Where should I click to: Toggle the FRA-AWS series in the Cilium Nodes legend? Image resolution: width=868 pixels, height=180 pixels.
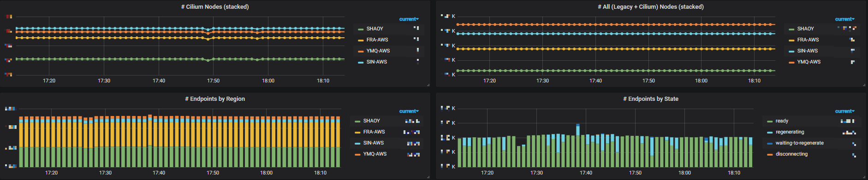377,40
